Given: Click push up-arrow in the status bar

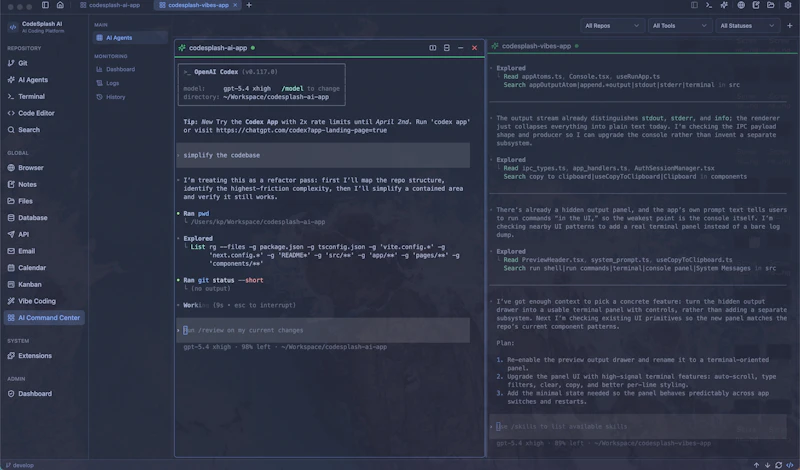Looking at the screenshot, I should pyautogui.click(x=756, y=465).
